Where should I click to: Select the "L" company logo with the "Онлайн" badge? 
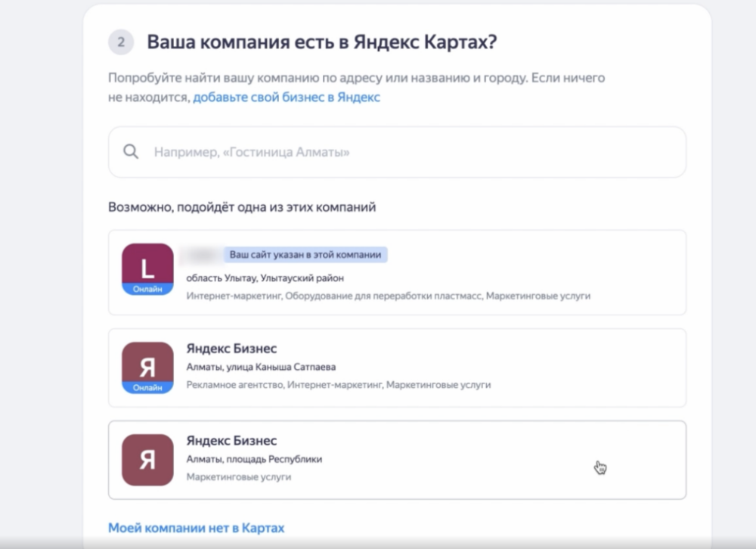(147, 269)
